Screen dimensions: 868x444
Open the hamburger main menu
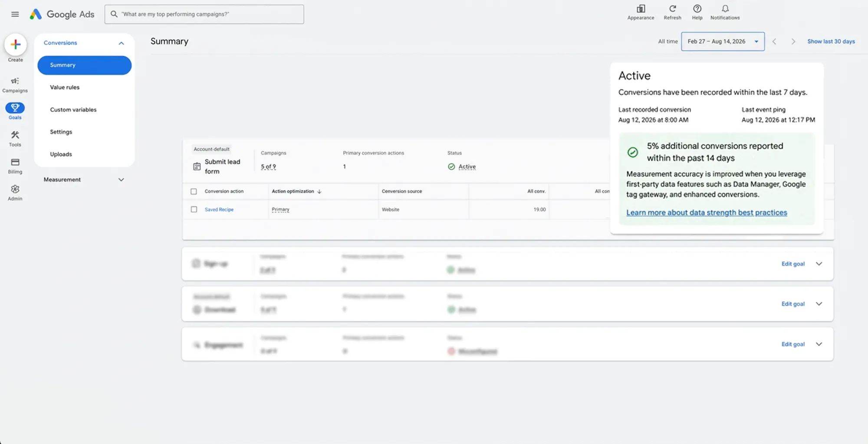coord(15,14)
